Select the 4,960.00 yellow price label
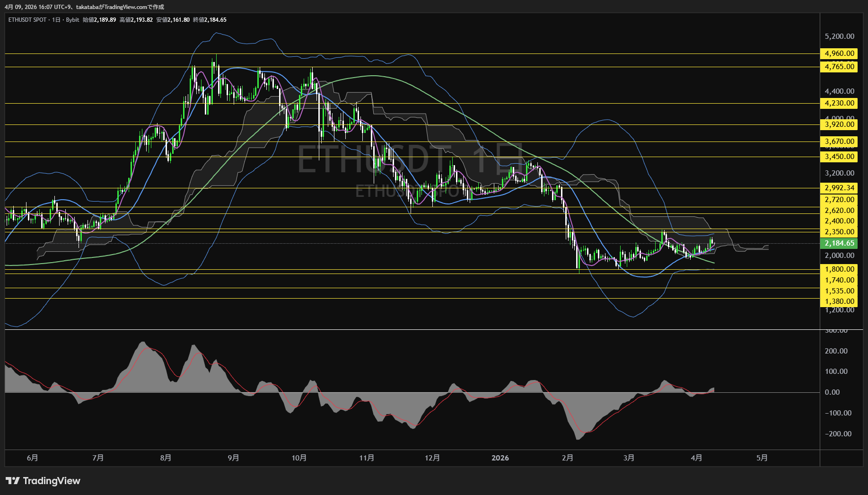868x495 pixels. click(839, 53)
